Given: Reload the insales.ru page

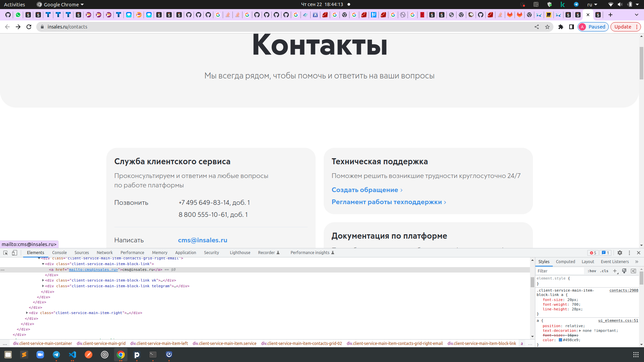Looking at the screenshot, I should pos(29,27).
